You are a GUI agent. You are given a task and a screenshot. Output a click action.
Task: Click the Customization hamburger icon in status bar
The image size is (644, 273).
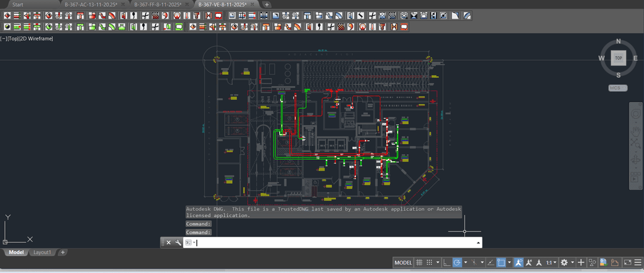click(x=638, y=262)
